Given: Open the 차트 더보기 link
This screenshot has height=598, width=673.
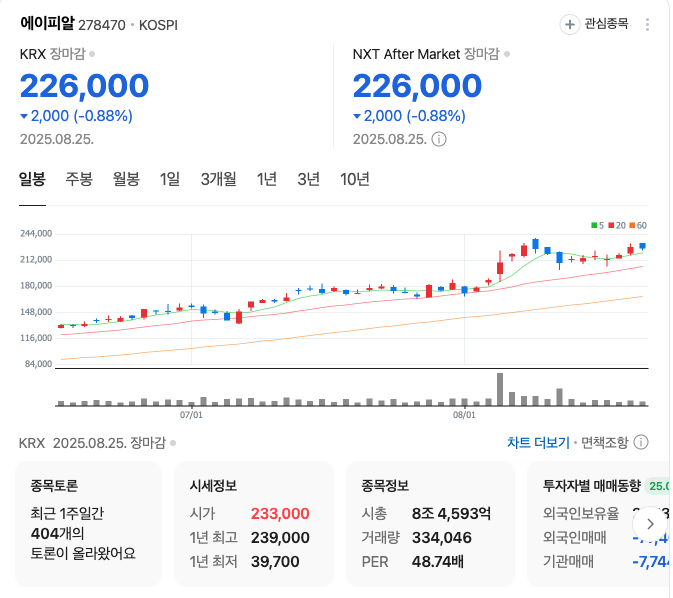Looking at the screenshot, I should (538, 442).
